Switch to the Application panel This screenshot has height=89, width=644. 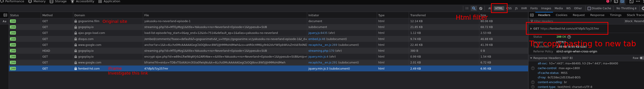(x=109, y=2)
